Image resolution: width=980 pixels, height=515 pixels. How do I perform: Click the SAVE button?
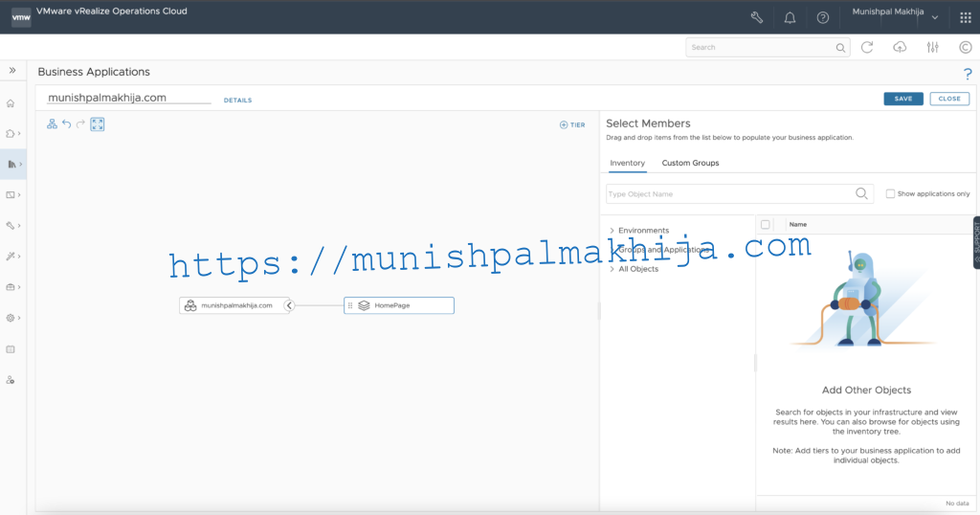(x=903, y=99)
